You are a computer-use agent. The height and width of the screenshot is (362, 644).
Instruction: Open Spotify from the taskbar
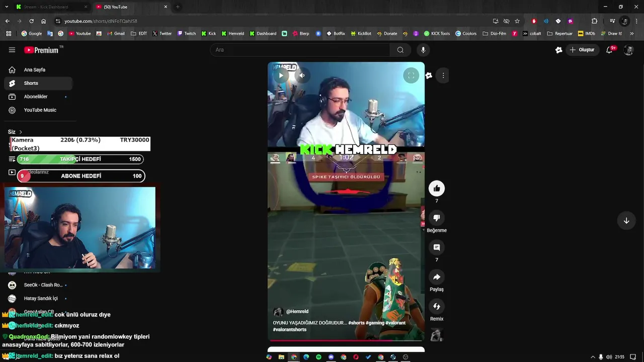[x=318, y=357]
